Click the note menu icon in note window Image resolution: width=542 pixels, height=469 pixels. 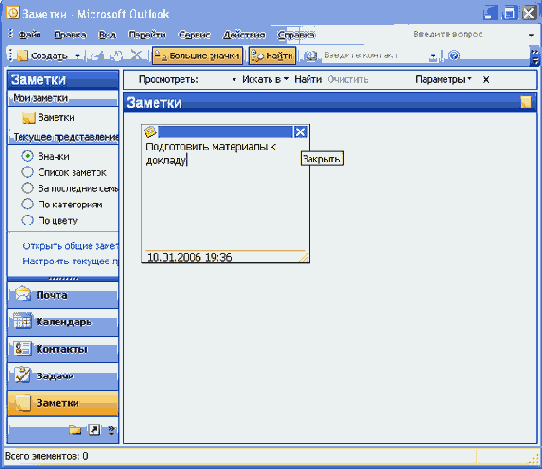pos(150,132)
